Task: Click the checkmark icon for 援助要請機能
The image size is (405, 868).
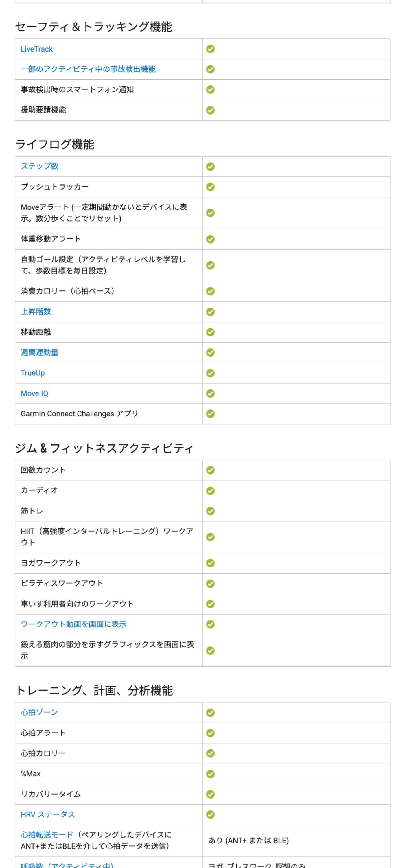Action: click(210, 110)
